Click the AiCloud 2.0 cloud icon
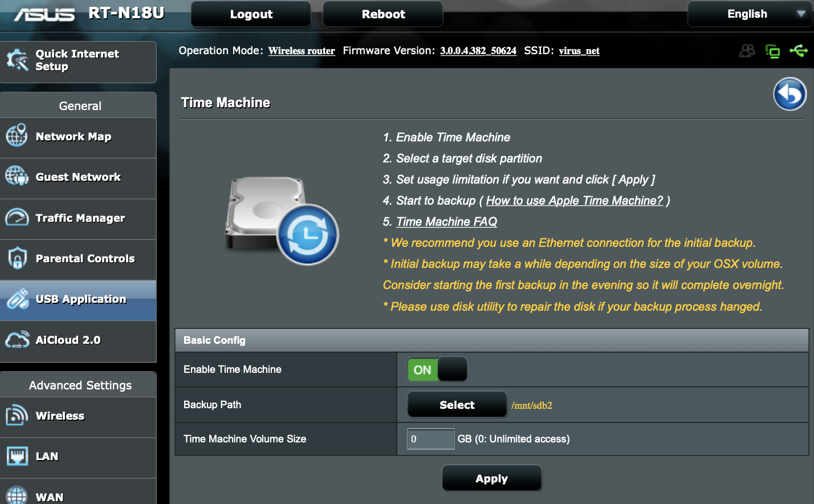The width and height of the screenshot is (814, 504). 17,339
